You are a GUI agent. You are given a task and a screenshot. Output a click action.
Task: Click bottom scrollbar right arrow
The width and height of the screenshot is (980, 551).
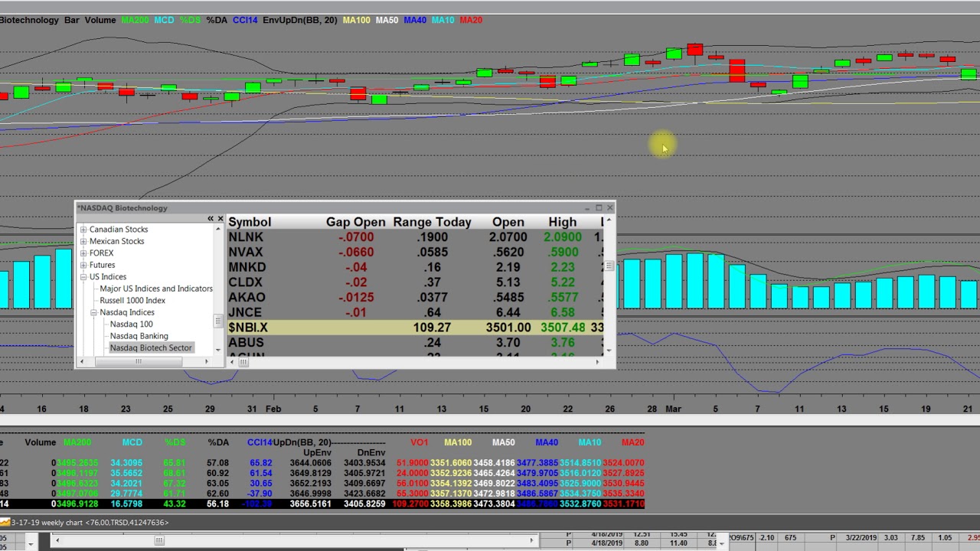[532, 541]
